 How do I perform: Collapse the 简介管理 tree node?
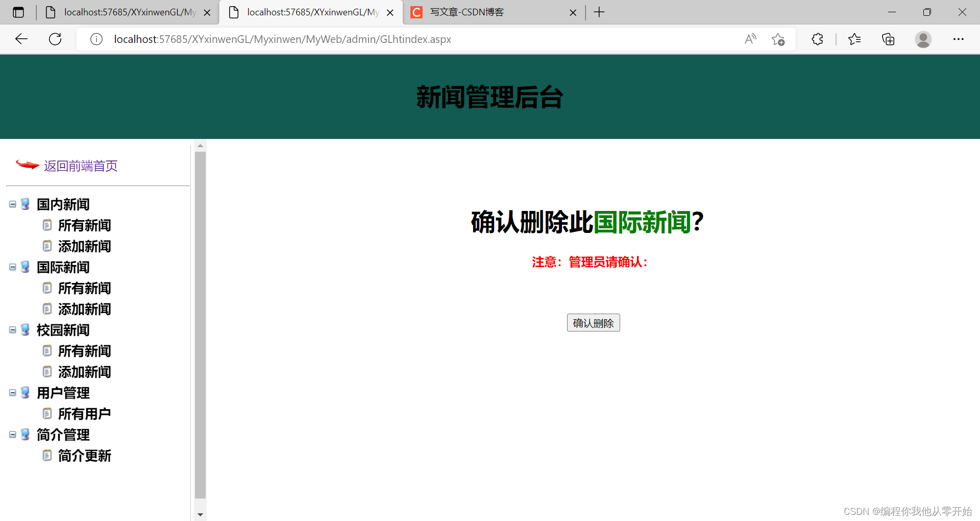(12, 434)
